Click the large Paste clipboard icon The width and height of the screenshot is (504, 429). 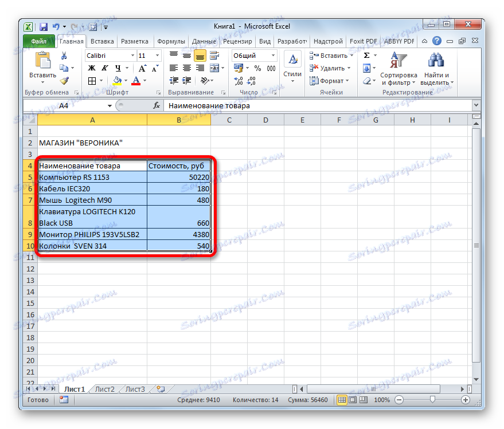43,61
